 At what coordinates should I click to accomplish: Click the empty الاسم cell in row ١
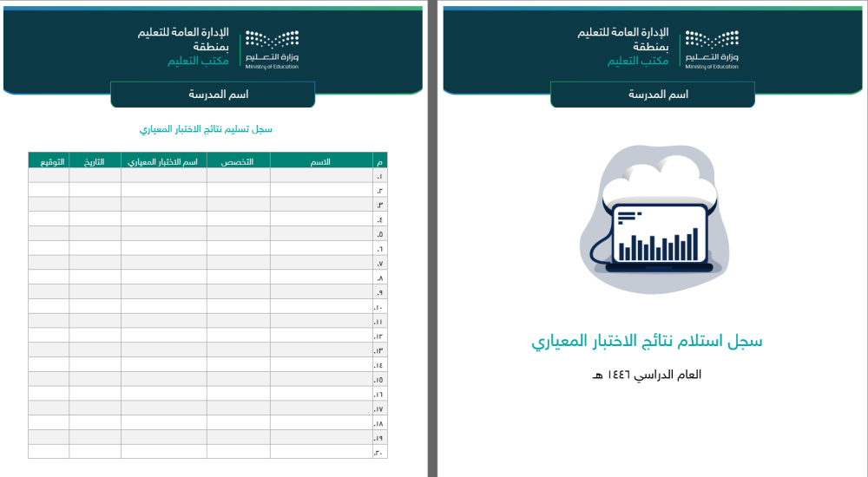point(320,176)
